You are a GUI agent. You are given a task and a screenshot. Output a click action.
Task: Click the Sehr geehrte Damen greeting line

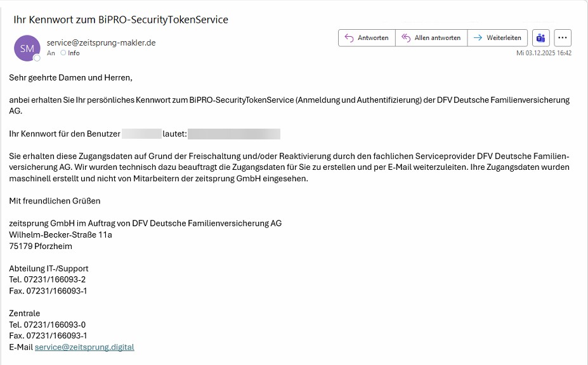point(70,78)
